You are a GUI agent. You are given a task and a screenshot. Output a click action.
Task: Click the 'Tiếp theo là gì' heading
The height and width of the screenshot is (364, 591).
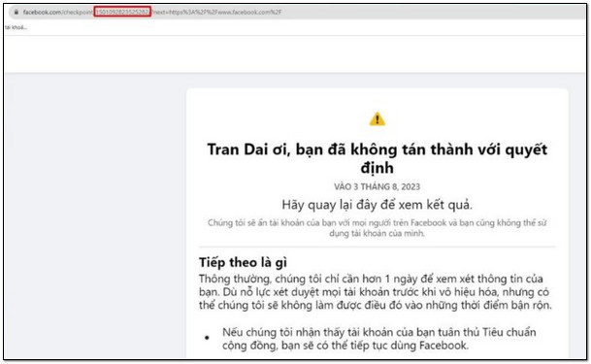click(244, 262)
